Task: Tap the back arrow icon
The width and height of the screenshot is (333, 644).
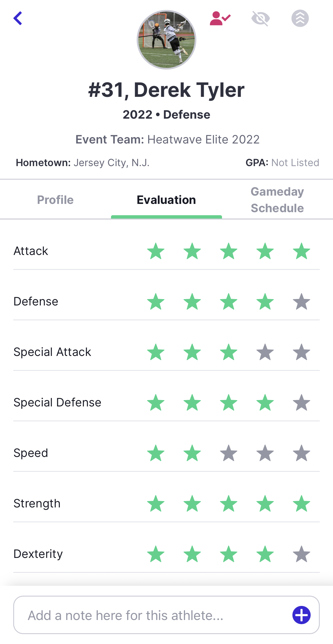Action: (x=18, y=18)
